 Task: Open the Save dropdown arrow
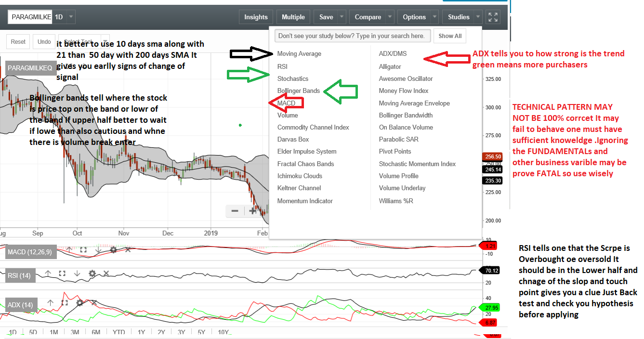pos(342,17)
